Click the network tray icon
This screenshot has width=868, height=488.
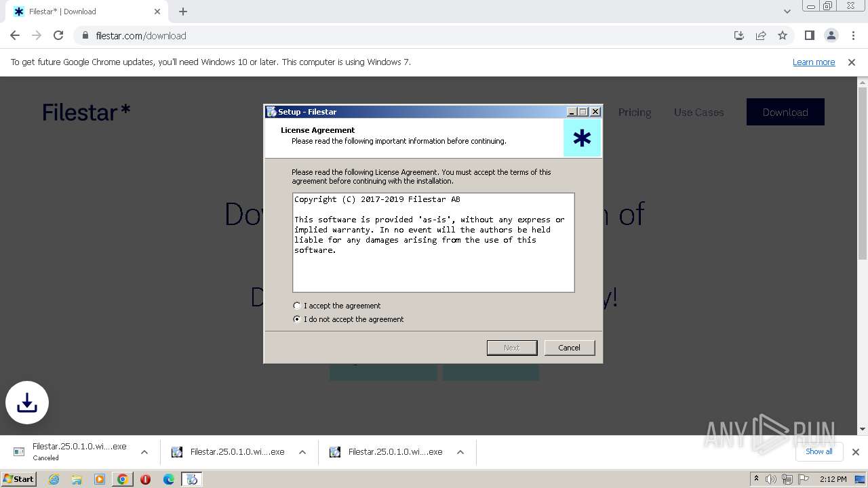[x=787, y=479]
